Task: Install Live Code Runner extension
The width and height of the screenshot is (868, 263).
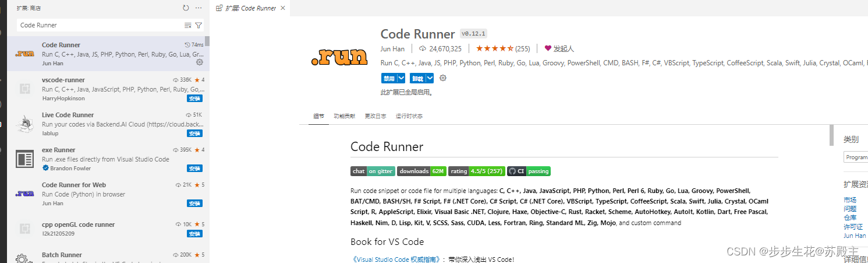Action: click(194, 134)
